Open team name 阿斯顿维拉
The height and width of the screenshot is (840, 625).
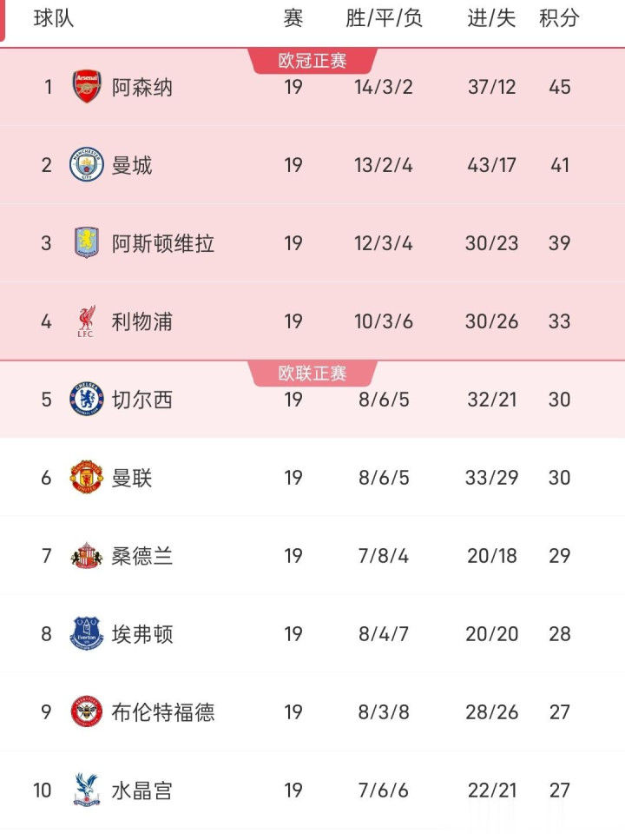163,244
